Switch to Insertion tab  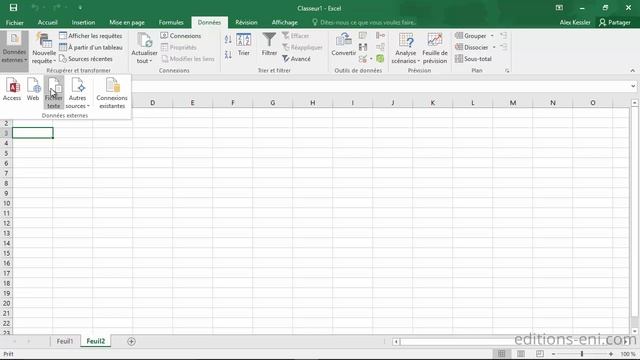click(83, 22)
